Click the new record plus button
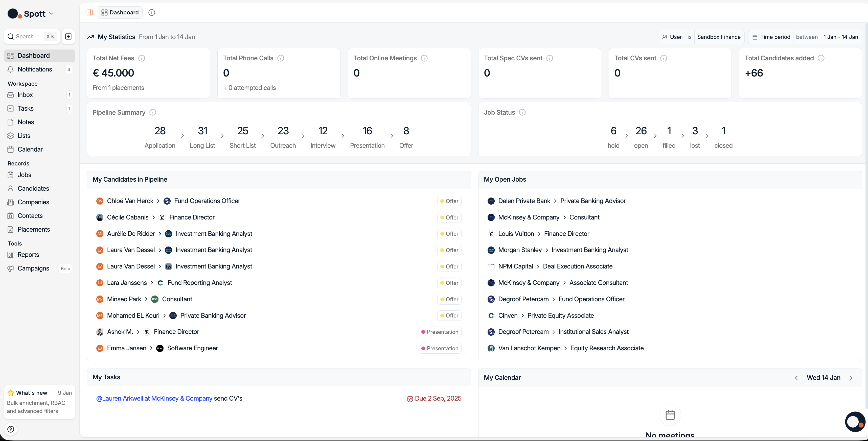Viewport: 868px width, 441px height. click(68, 36)
